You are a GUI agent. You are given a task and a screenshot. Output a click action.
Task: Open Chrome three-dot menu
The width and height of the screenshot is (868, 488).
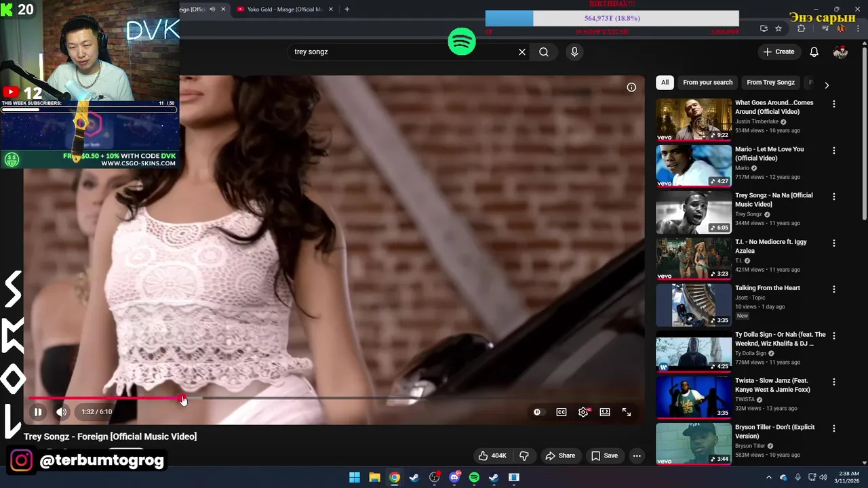pos(858,28)
